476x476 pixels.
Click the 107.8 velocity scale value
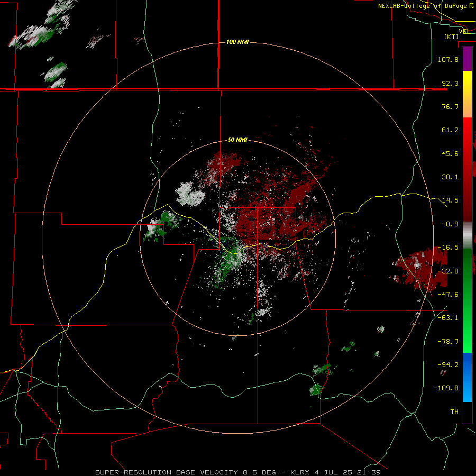pyautogui.click(x=448, y=59)
